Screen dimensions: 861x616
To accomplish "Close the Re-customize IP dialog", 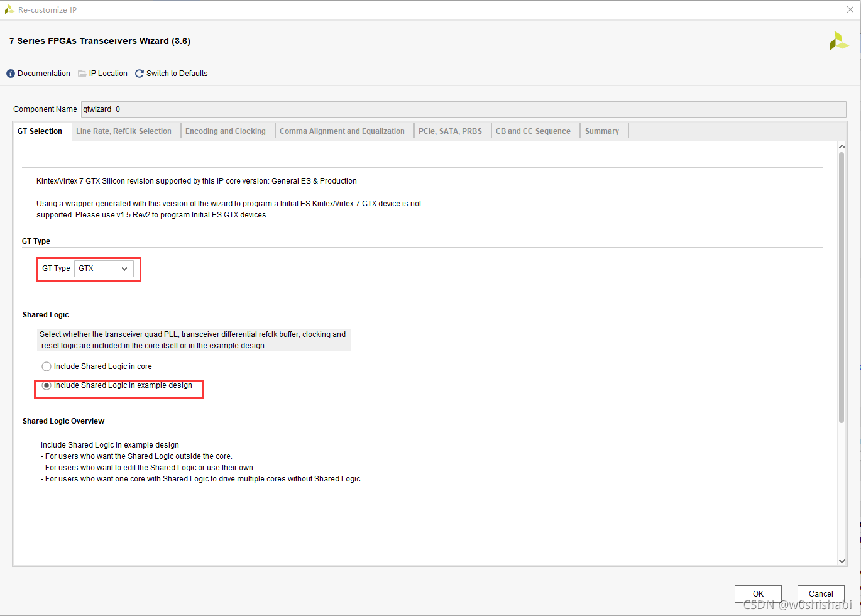I will point(850,9).
